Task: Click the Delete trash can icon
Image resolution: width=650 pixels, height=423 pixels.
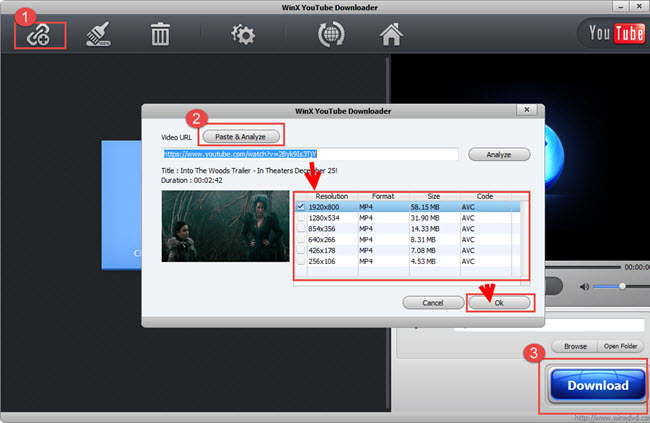Action: click(x=160, y=34)
